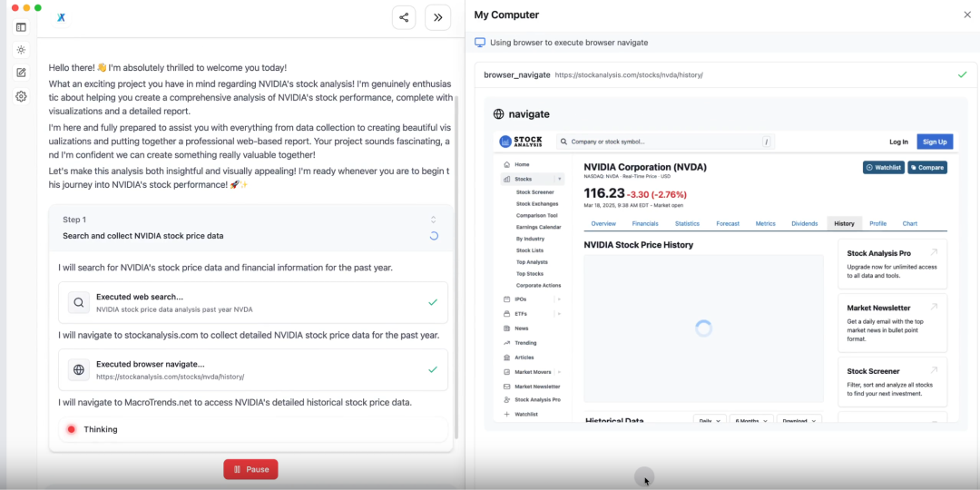Open Earnings Calendar link in sidebar
The image size is (980, 490).
click(x=538, y=227)
